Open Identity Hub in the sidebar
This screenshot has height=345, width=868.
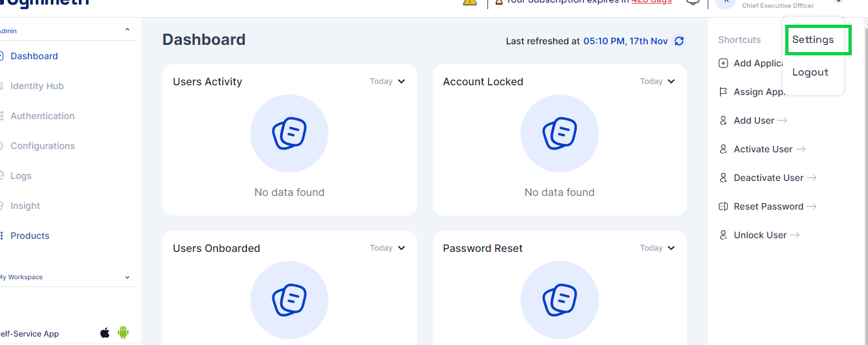37,86
